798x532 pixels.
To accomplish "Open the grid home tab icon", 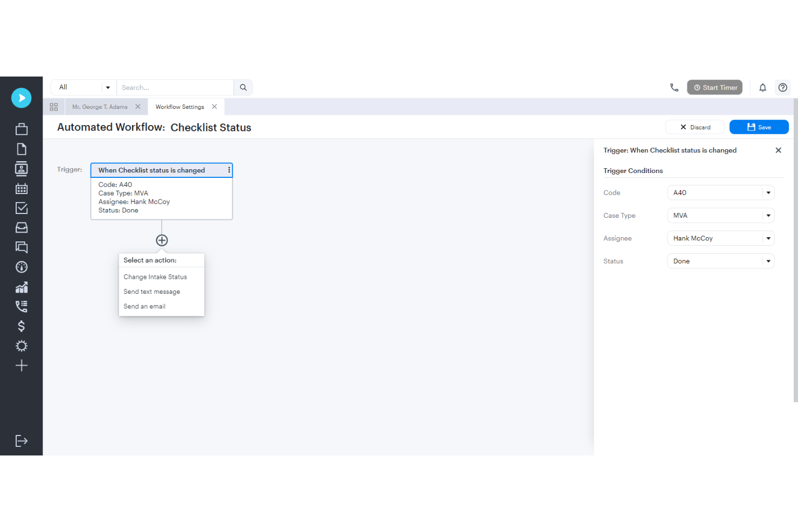I will tap(54, 107).
